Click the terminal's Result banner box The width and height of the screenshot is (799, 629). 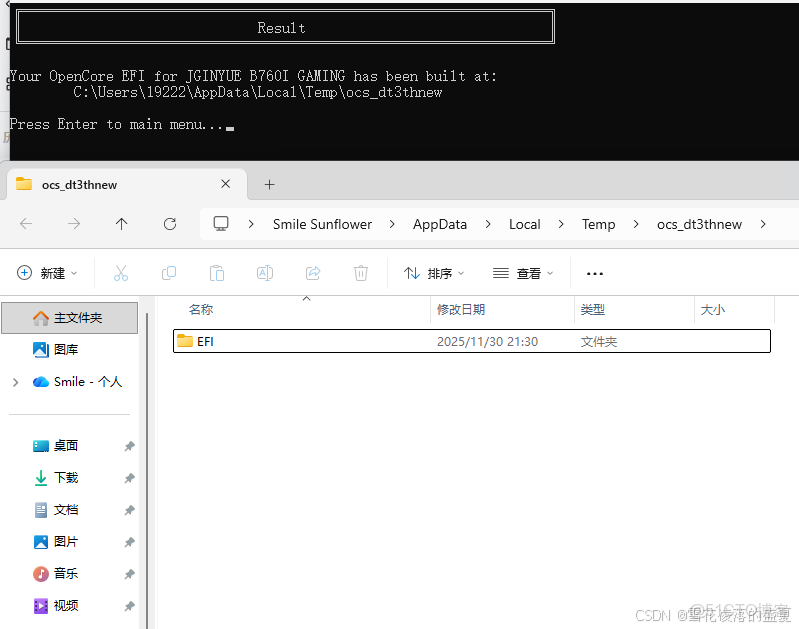pos(285,27)
